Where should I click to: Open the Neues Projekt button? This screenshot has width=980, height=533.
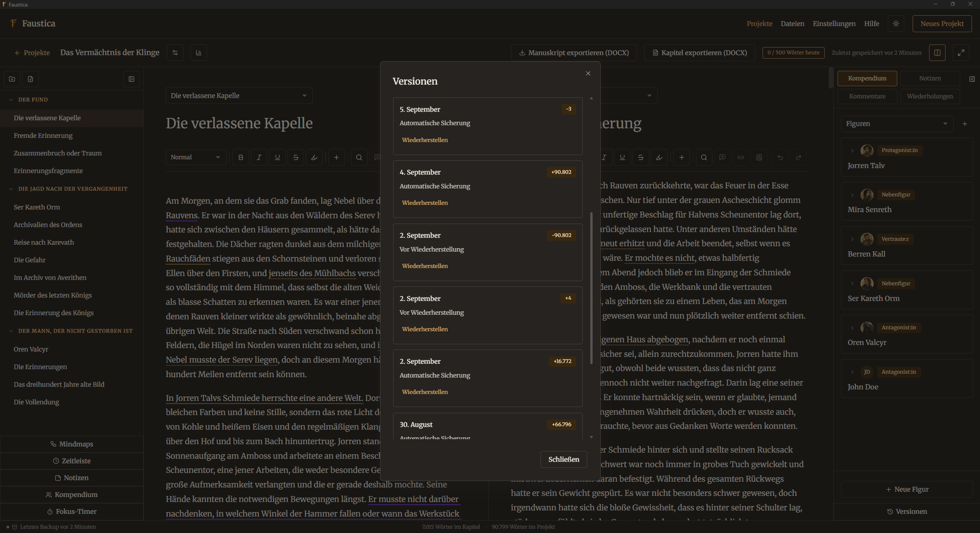click(x=942, y=24)
